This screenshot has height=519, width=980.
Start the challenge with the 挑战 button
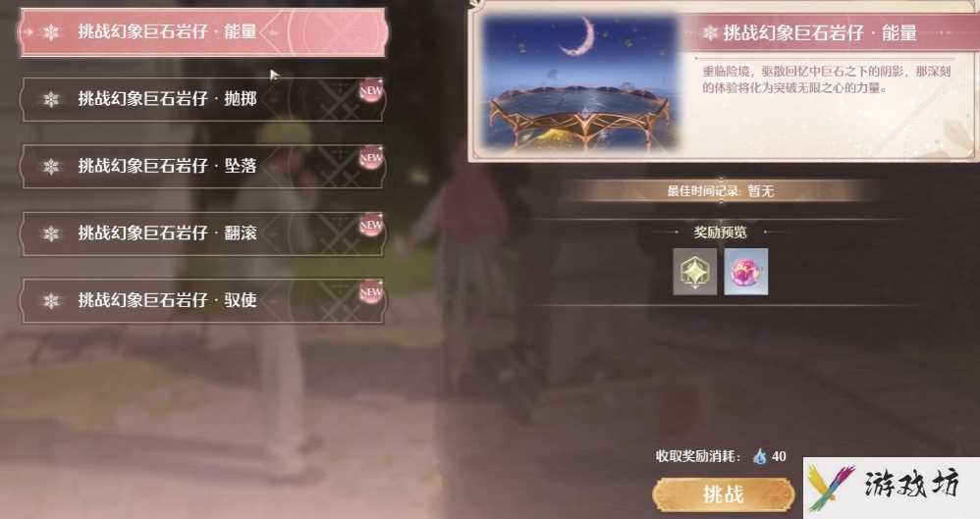724,494
